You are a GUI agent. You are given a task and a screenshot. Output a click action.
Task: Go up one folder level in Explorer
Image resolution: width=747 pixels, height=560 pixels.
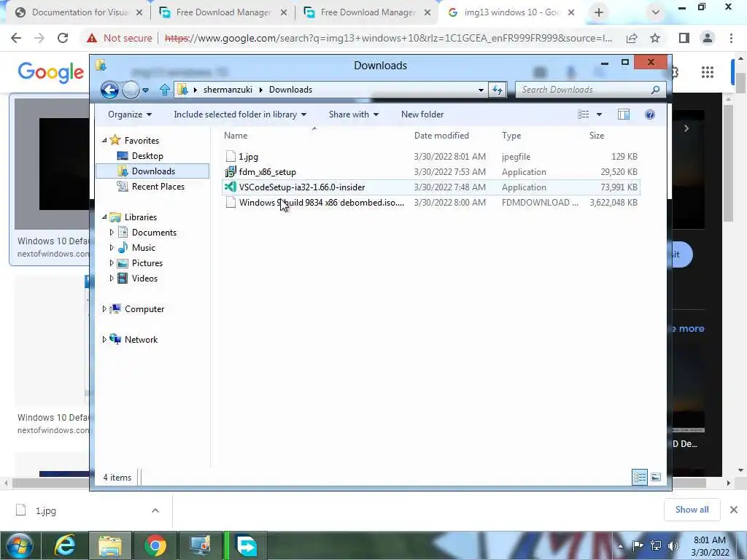[x=165, y=90]
